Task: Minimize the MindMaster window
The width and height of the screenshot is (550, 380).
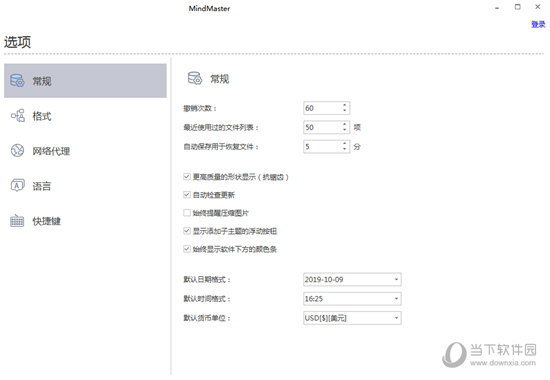Action: tap(497, 7)
